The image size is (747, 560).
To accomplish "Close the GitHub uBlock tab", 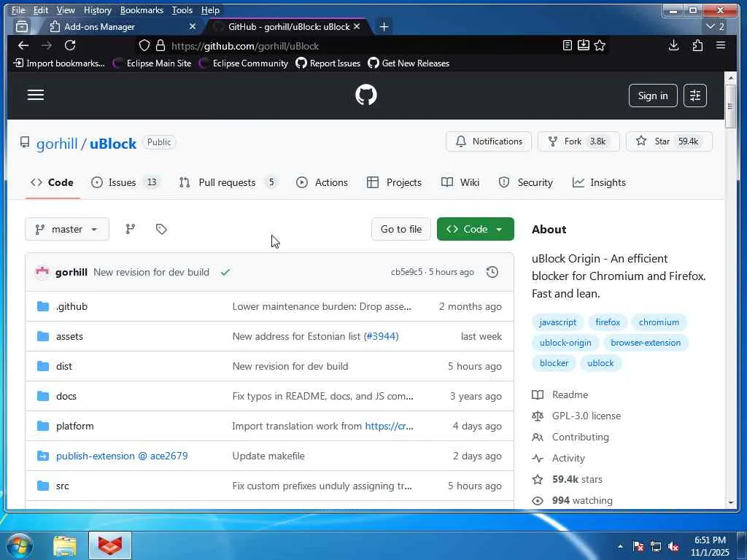I will pos(356,27).
